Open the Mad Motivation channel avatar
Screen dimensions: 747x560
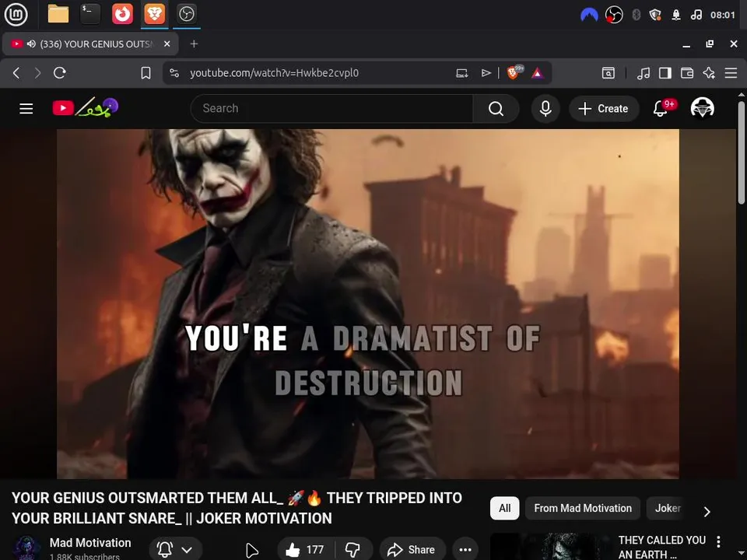tap(26, 548)
